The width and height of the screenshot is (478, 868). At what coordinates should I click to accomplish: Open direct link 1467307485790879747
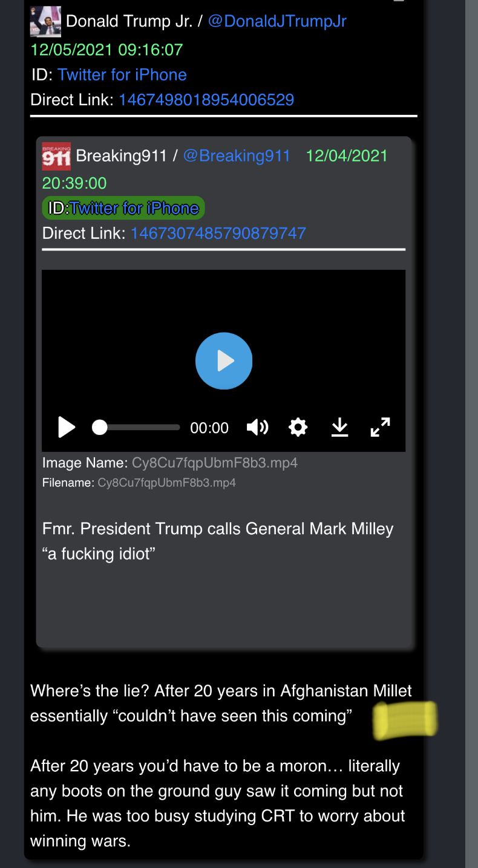point(218,233)
